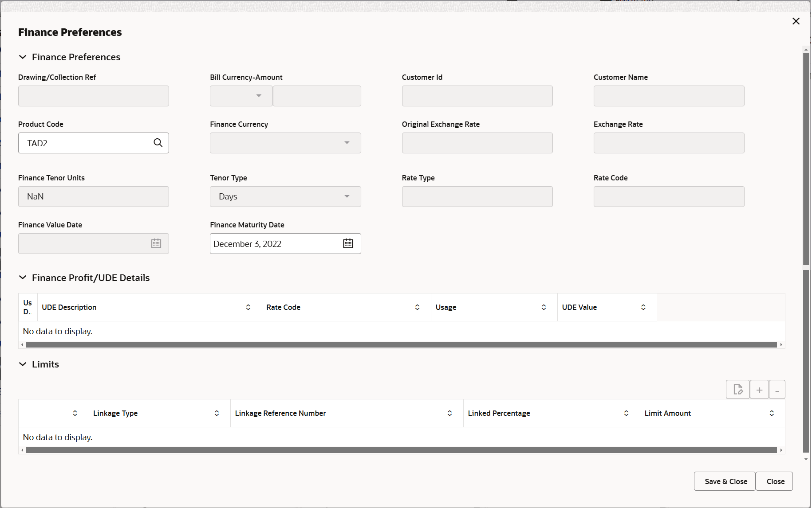The image size is (812, 508).
Task: Click inside the Customer Id input field
Action: pos(477,96)
